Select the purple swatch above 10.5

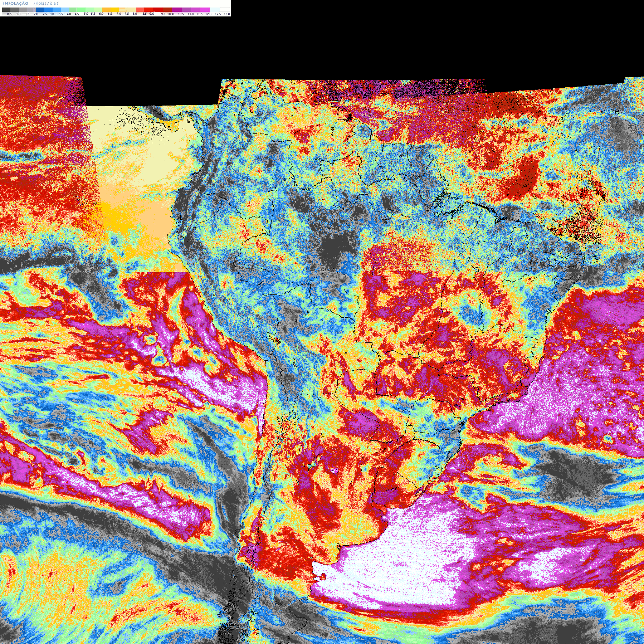click(177, 10)
